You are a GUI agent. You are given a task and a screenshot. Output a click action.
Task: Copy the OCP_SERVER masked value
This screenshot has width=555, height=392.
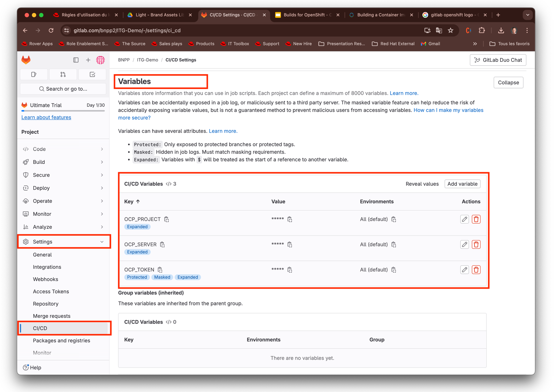290,244
